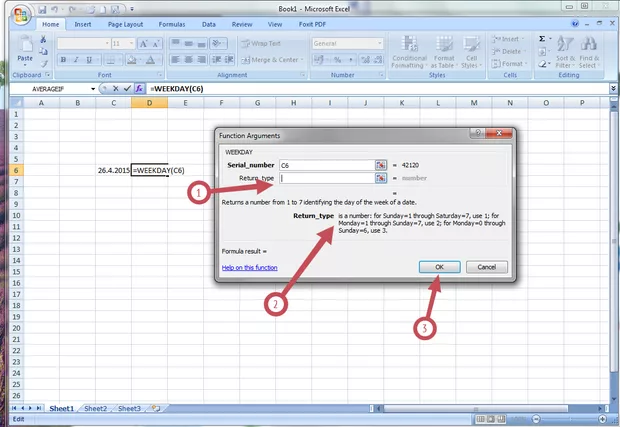This screenshot has height=427, width=620.
Task: Click collapse dialog icon beside Return_type
Action: [381, 178]
